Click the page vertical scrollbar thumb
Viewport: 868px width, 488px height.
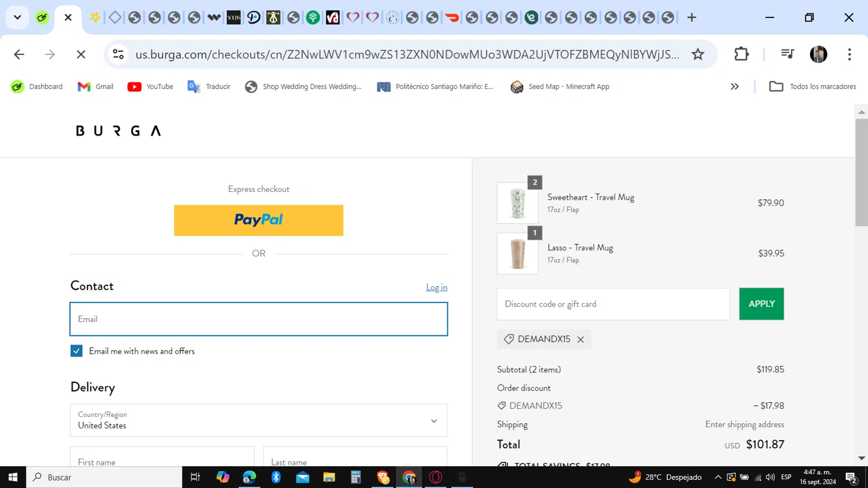(861, 172)
